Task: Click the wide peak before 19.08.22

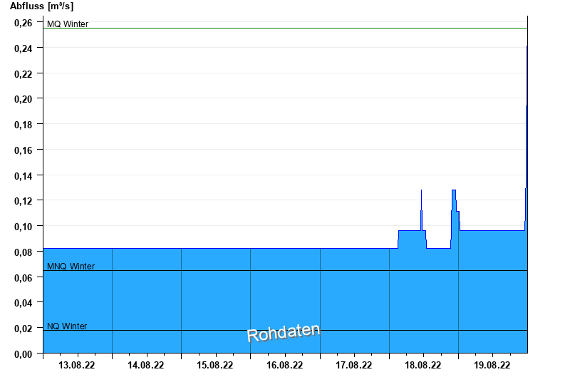Action: click(x=455, y=209)
